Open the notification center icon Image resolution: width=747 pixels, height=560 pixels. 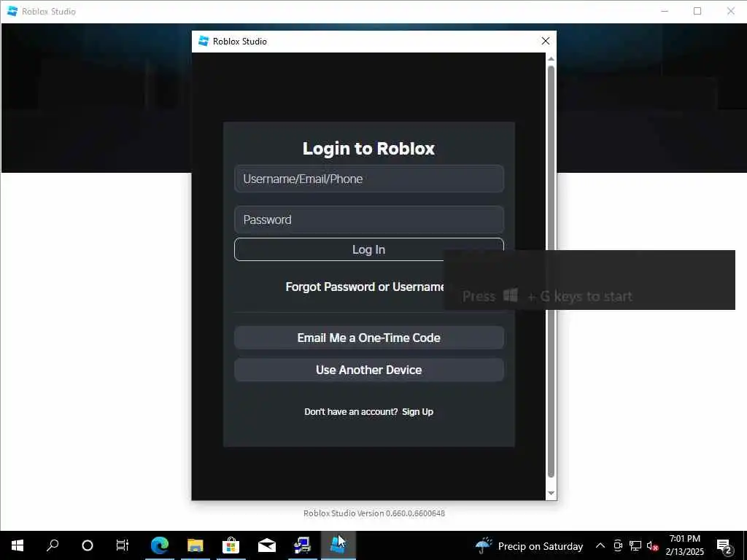coord(724,545)
